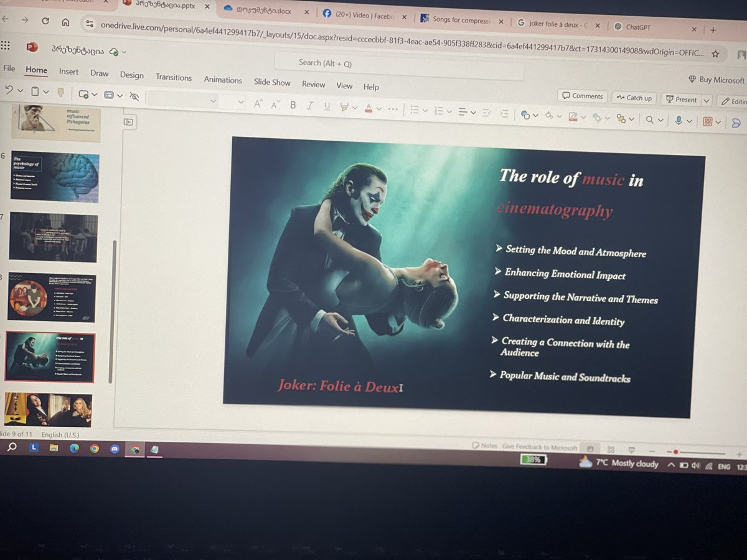
Task: Click the browser reload button
Action: [45, 21]
